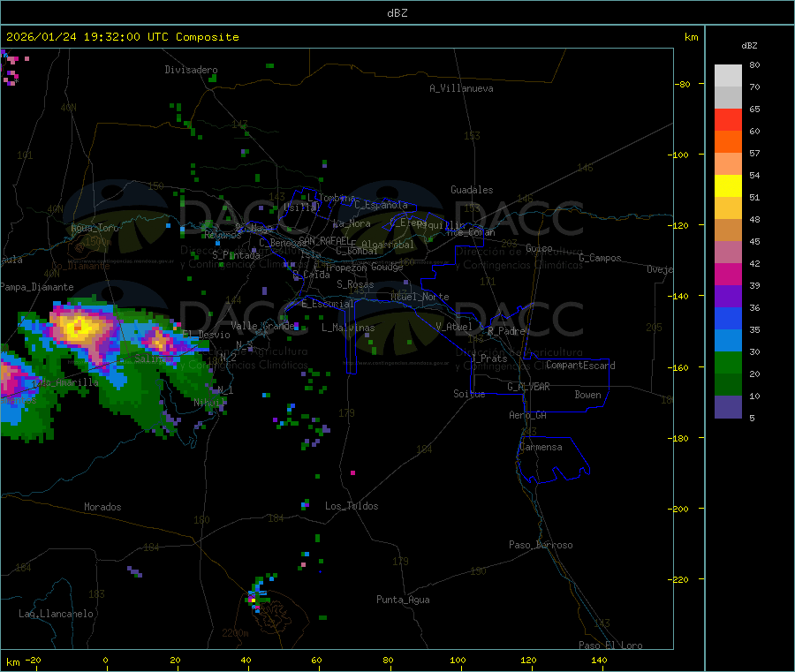The image size is (795, 672).
Task: Select the 100 km horizontal axis label
Action: coord(458,660)
